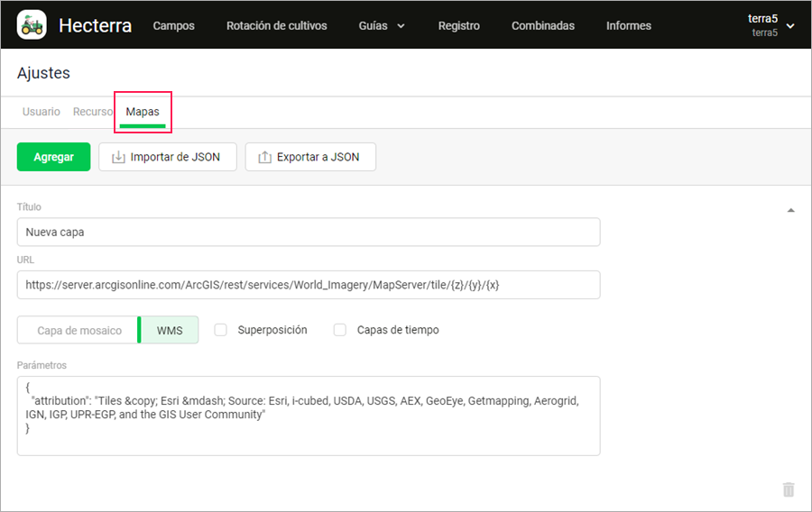Viewport: 812px width, 512px height.
Task: Click into the Título text field
Action: [309, 232]
